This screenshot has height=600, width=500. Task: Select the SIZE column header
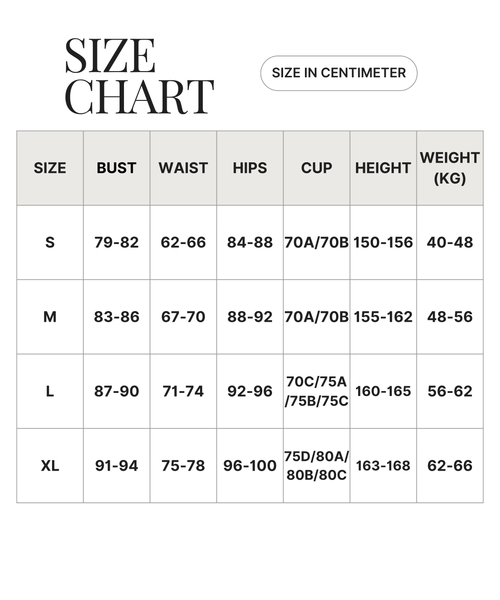click(50, 168)
